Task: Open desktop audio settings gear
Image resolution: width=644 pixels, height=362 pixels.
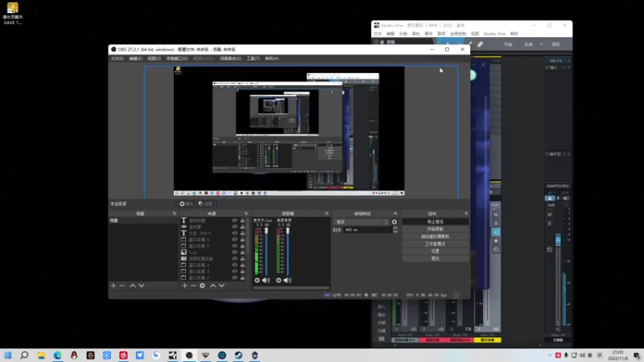Action: [x=279, y=280]
